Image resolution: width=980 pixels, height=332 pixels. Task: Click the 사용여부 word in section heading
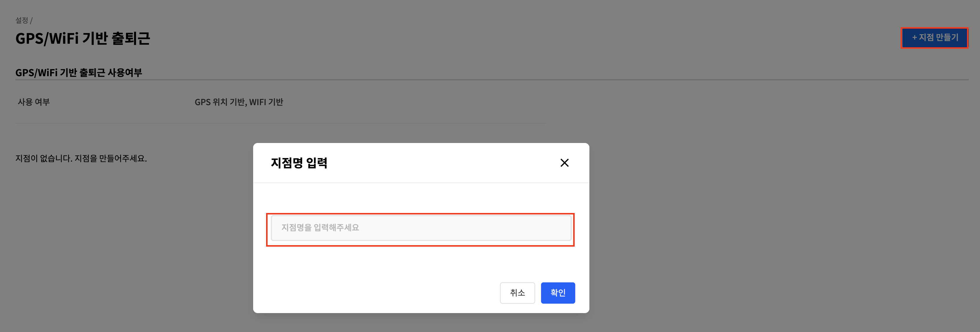[x=125, y=72]
